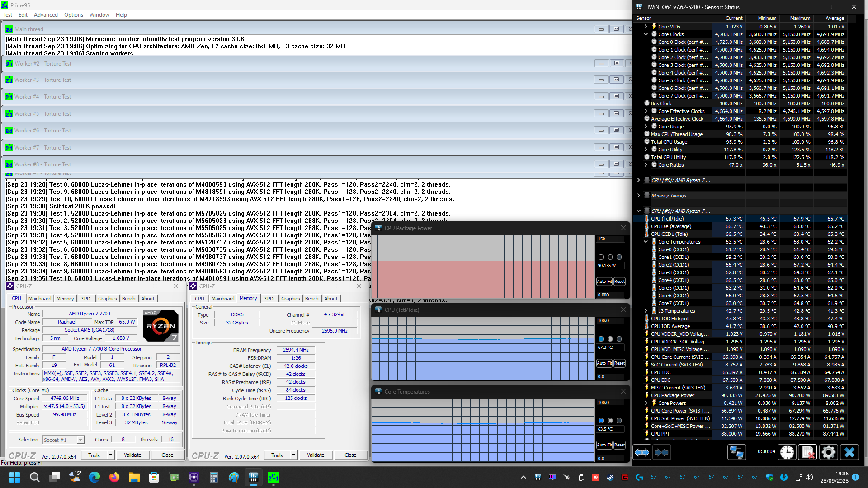
Task: Expand Core Ratios sensor group
Action: pos(646,165)
